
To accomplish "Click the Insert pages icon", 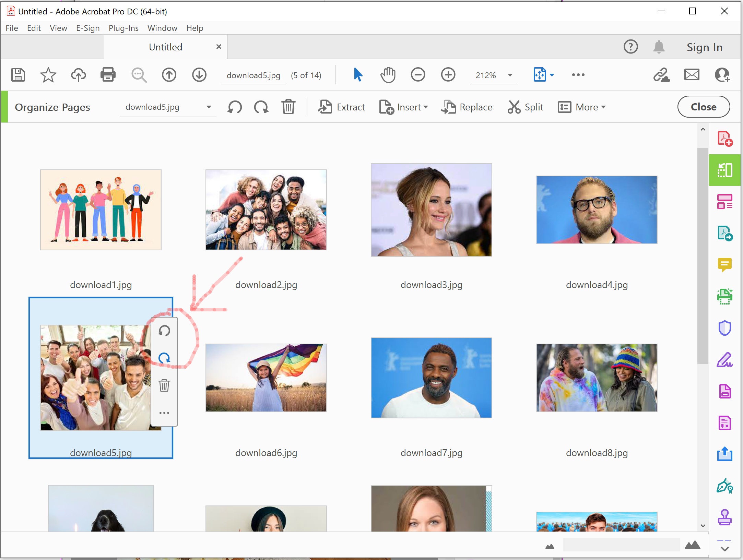I will 387,108.
